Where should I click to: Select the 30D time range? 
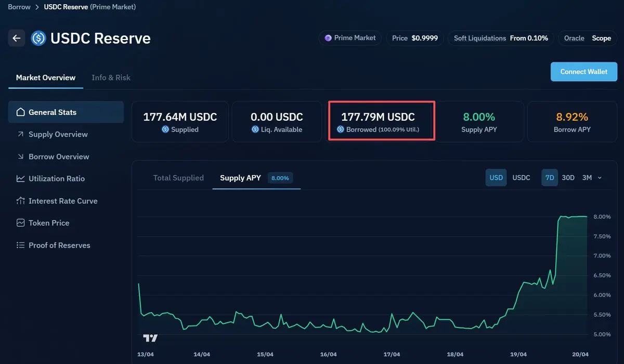click(568, 178)
